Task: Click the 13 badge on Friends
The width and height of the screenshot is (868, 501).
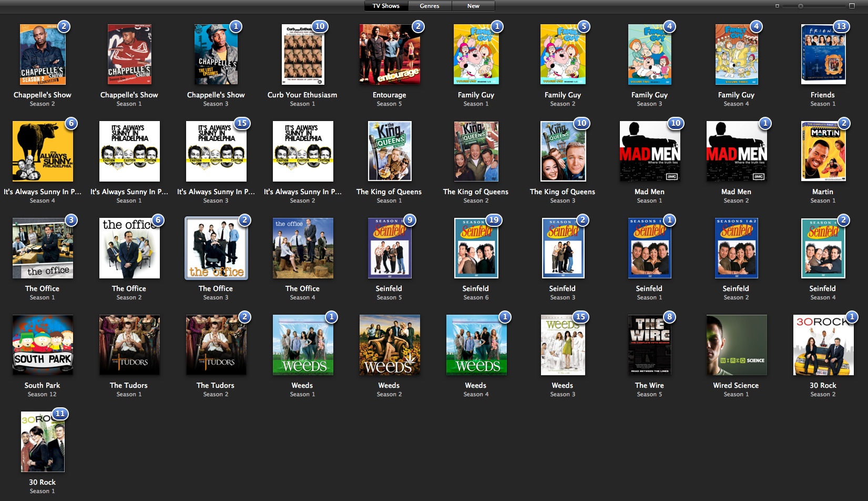Action: [841, 26]
